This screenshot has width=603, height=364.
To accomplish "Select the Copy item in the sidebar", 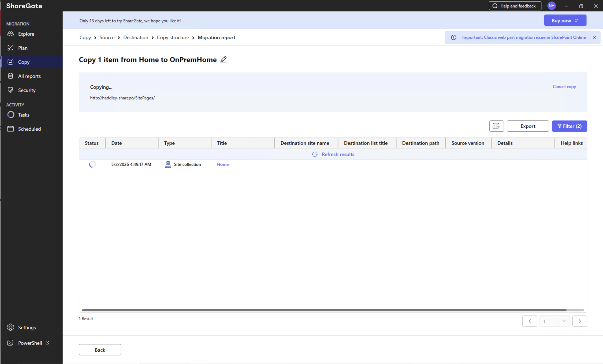I will (x=31, y=62).
